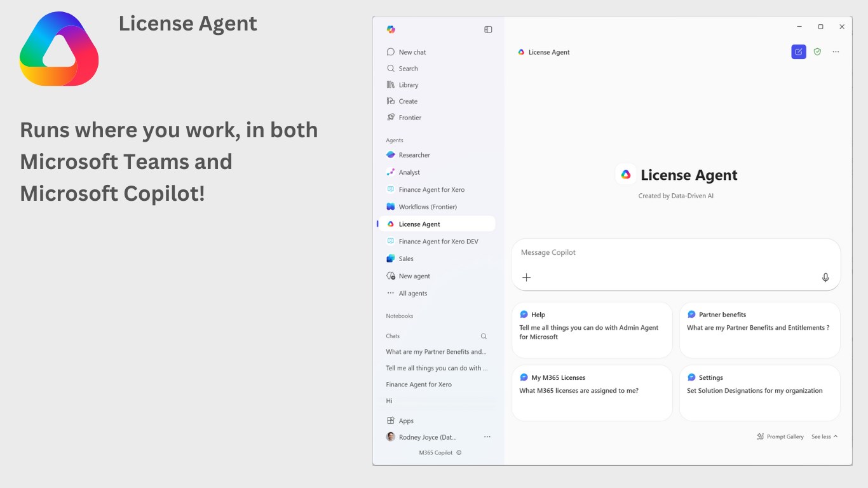Click the Apps grid icon
This screenshot has width=868, height=488.
(391, 421)
